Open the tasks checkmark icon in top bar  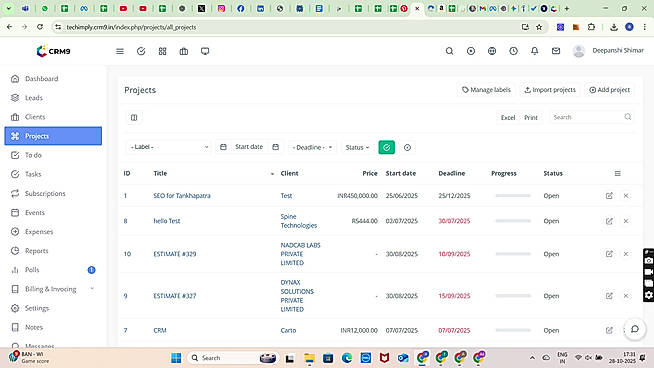[141, 51]
